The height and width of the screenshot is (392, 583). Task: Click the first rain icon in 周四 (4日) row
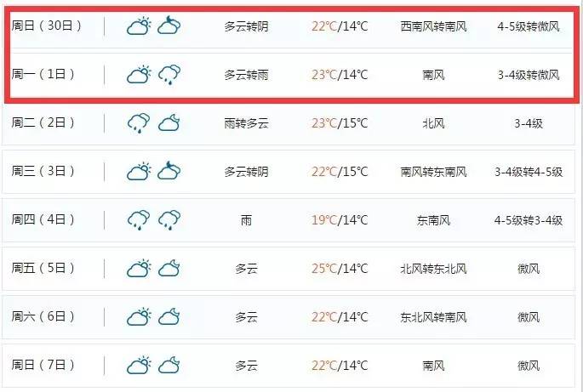coord(139,220)
